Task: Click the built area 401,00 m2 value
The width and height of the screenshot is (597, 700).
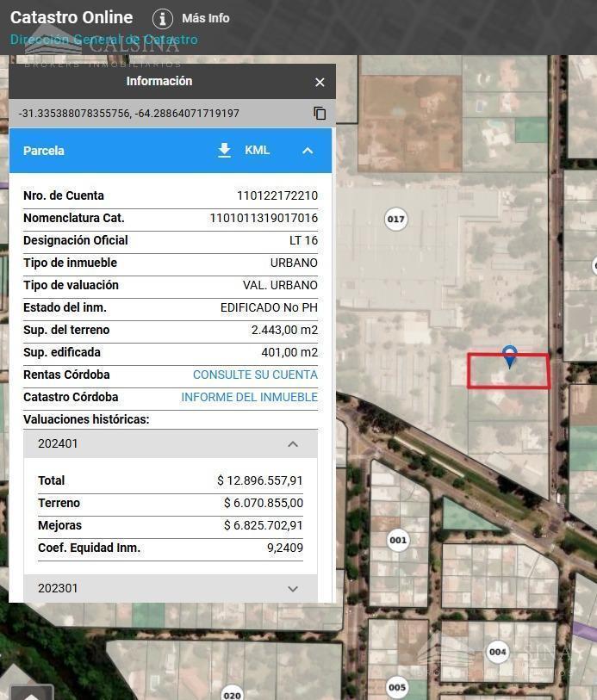Action: point(289,352)
